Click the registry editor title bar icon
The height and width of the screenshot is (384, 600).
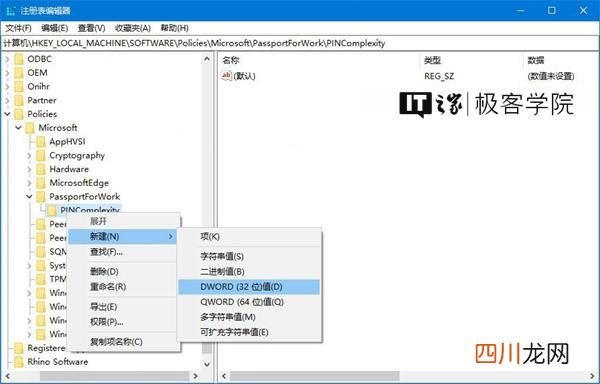(11, 10)
